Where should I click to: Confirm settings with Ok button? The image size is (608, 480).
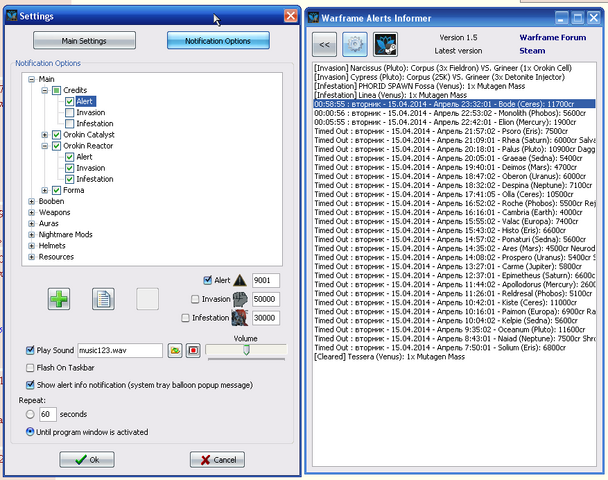87,459
